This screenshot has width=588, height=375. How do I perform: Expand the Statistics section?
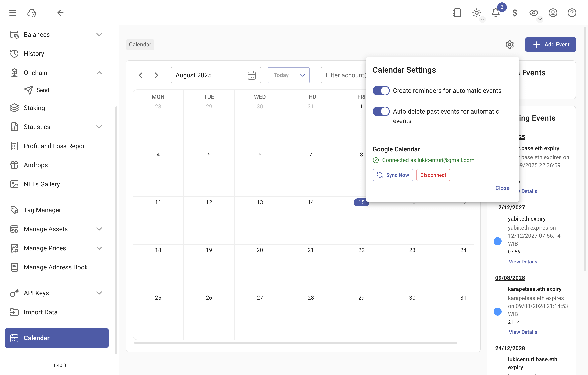99,127
